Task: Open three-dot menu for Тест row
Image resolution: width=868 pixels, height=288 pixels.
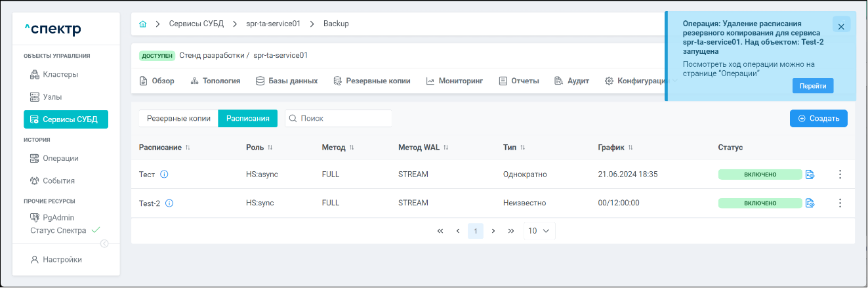Action: tap(840, 175)
